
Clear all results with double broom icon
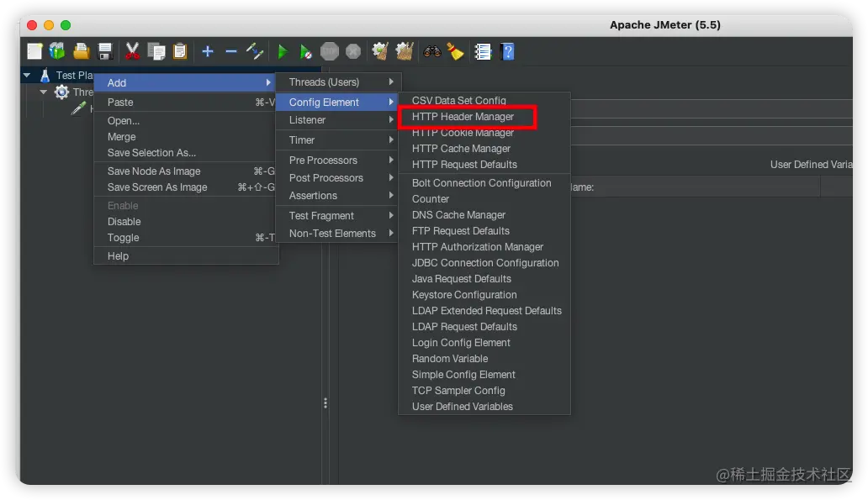(404, 51)
